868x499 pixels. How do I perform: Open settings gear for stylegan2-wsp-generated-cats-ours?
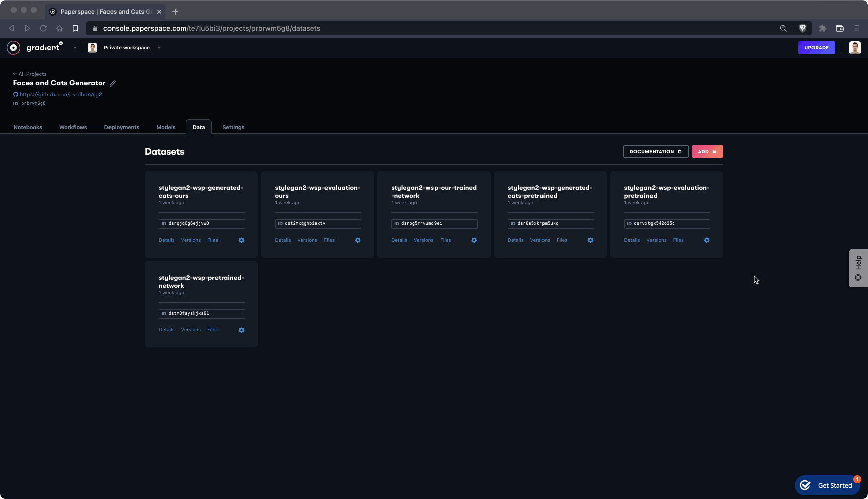coord(241,240)
